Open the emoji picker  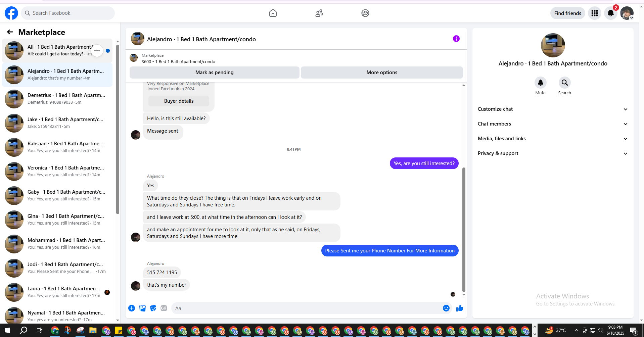pos(446,308)
